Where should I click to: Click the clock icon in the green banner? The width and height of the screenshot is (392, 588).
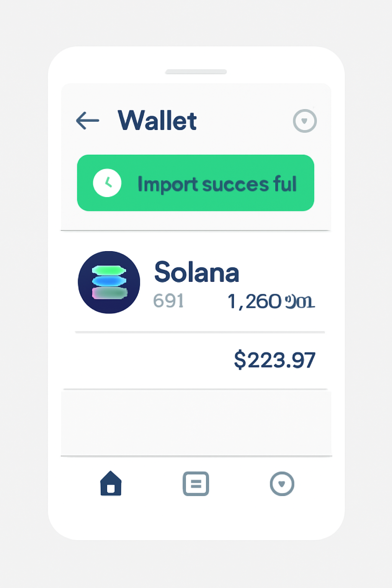[107, 183]
